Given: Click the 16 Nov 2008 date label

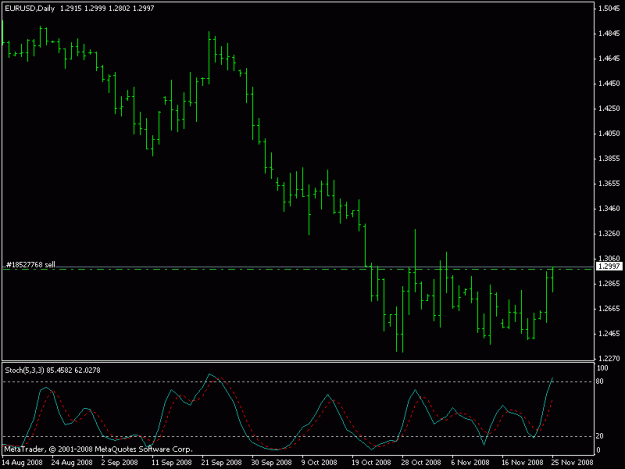Looking at the screenshot, I should coord(522,463).
